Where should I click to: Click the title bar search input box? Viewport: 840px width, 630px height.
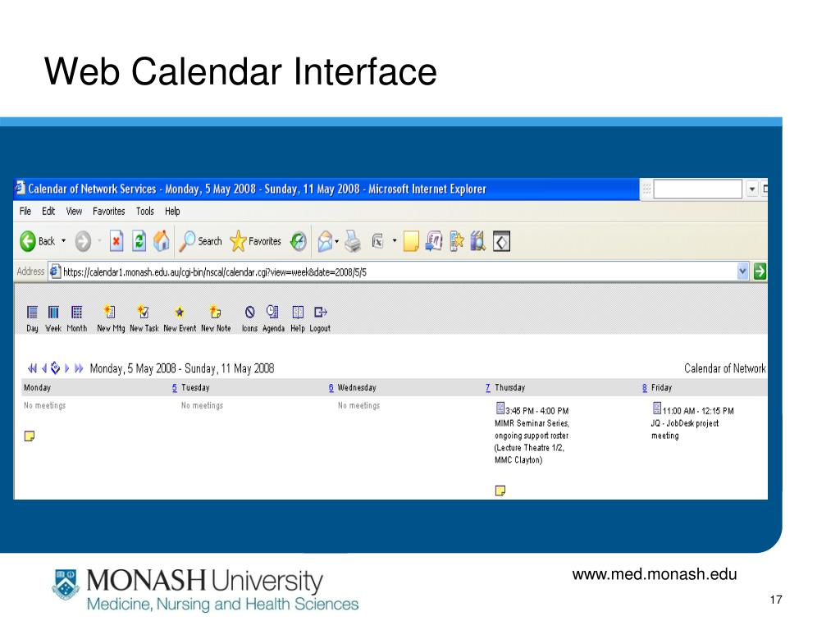(697, 189)
